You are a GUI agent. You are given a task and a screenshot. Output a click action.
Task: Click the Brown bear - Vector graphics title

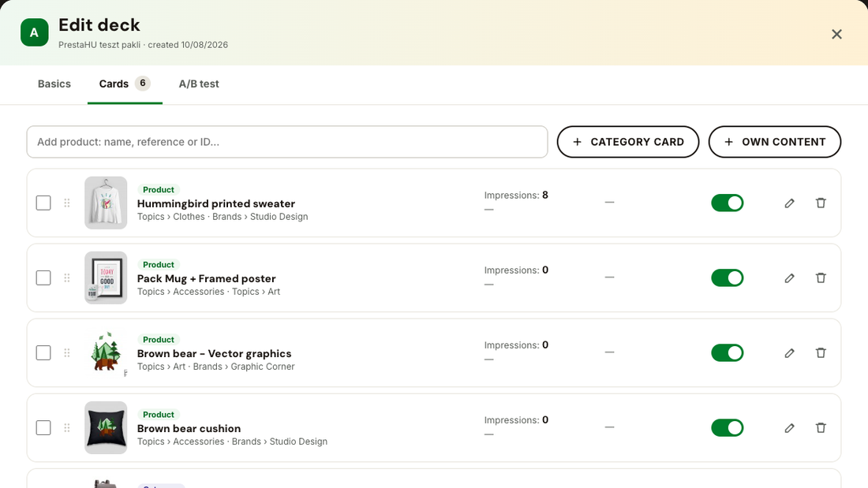[x=214, y=353]
